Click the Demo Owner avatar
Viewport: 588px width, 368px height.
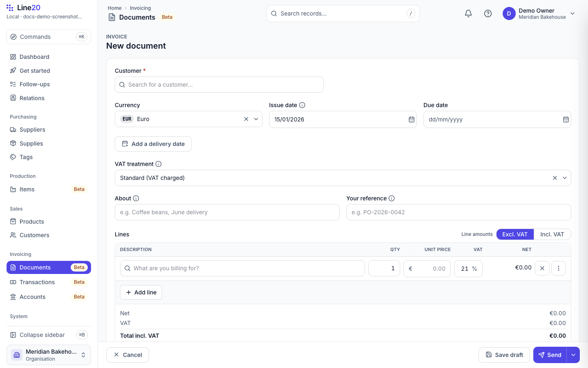pos(509,13)
